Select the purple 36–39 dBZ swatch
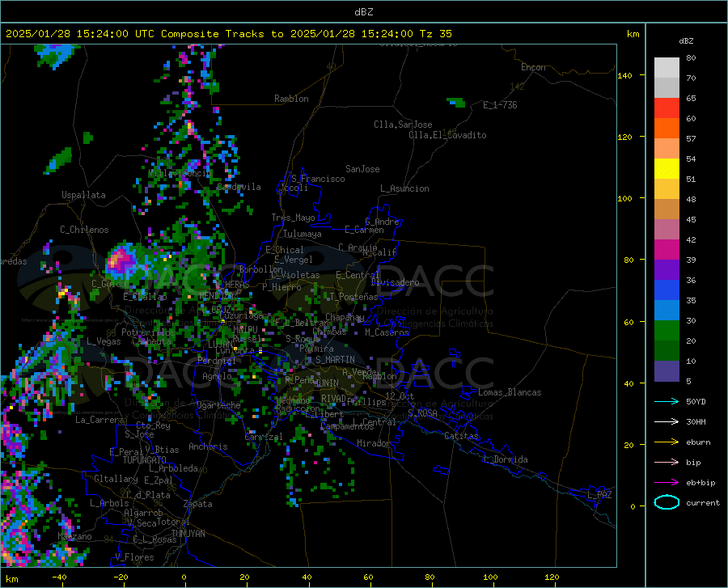 pos(667,270)
